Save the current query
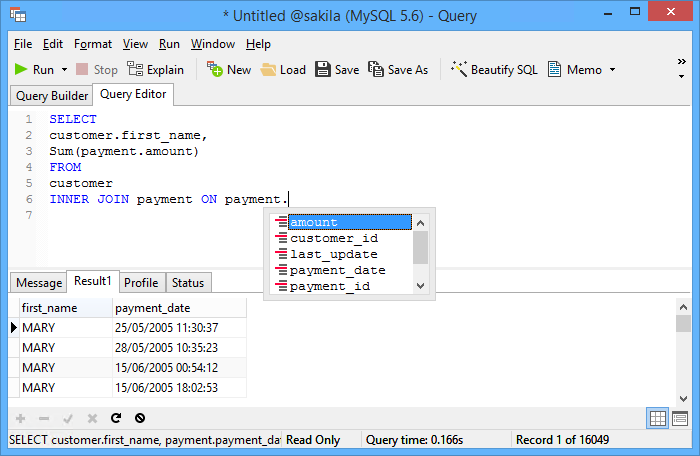Viewport: 700px width, 456px height. click(337, 70)
